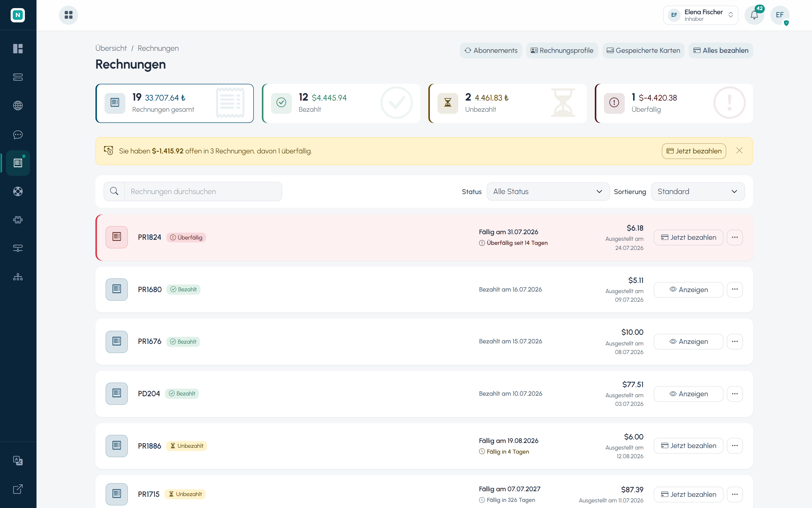The width and height of the screenshot is (812, 508).
Task: Filter by the Unbezahlt summary card
Action: (507, 103)
